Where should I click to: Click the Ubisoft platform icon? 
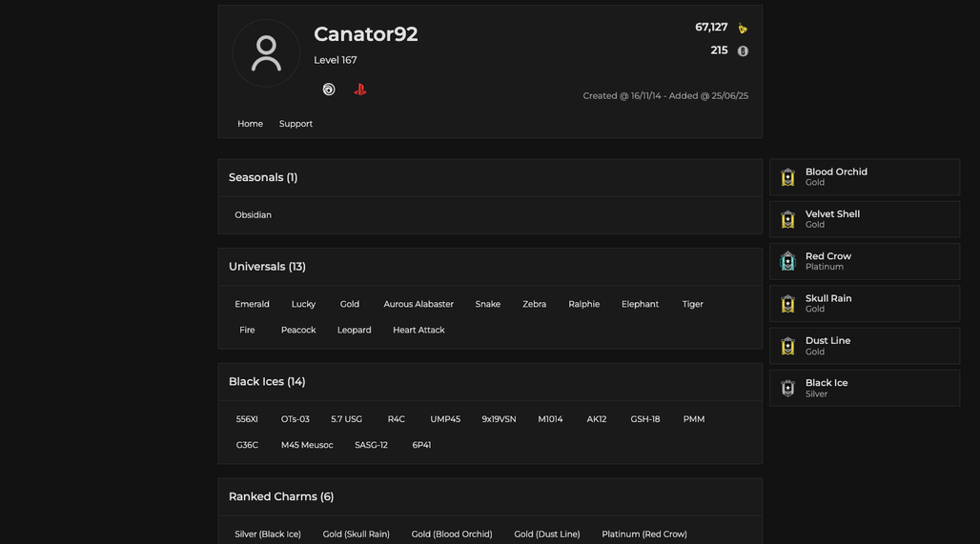coord(329,90)
